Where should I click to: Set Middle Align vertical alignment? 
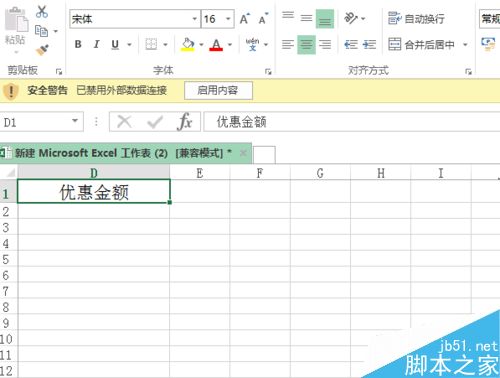click(x=306, y=18)
